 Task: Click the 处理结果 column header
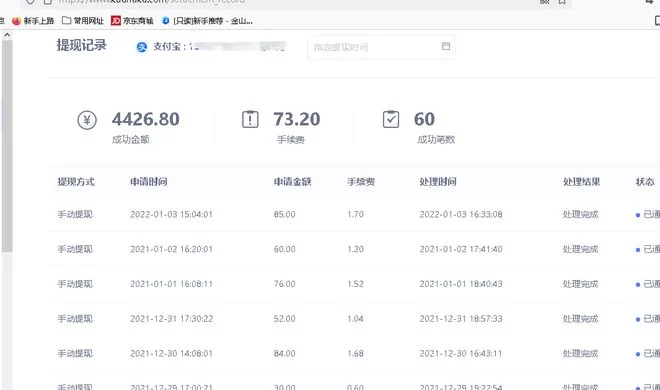pos(581,182)
